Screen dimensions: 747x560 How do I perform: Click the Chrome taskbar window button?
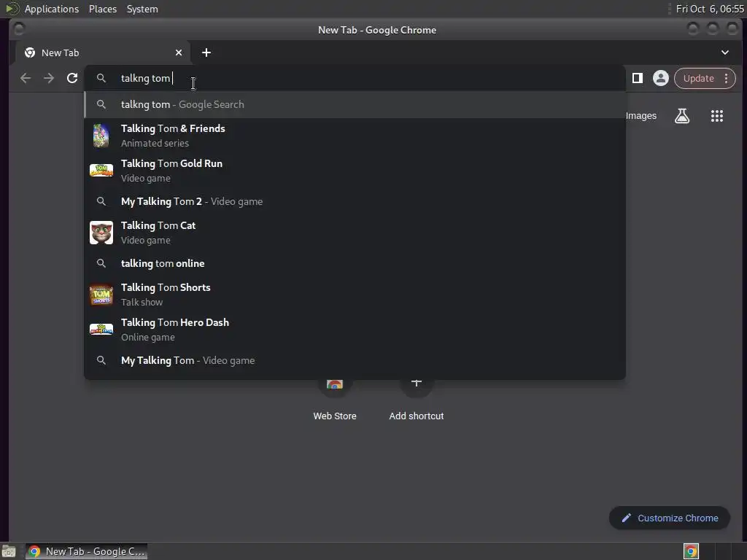point(86,551)
